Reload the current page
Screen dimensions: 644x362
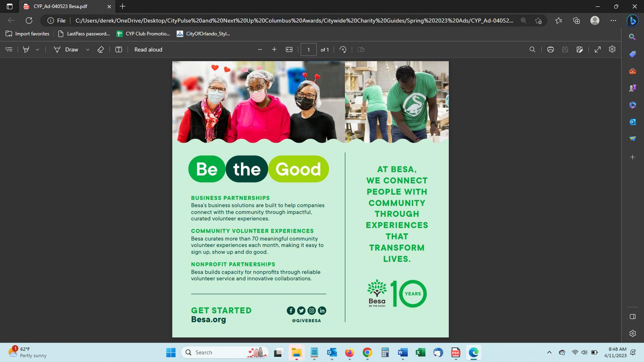pyautogui.click(x=29, y=21)
